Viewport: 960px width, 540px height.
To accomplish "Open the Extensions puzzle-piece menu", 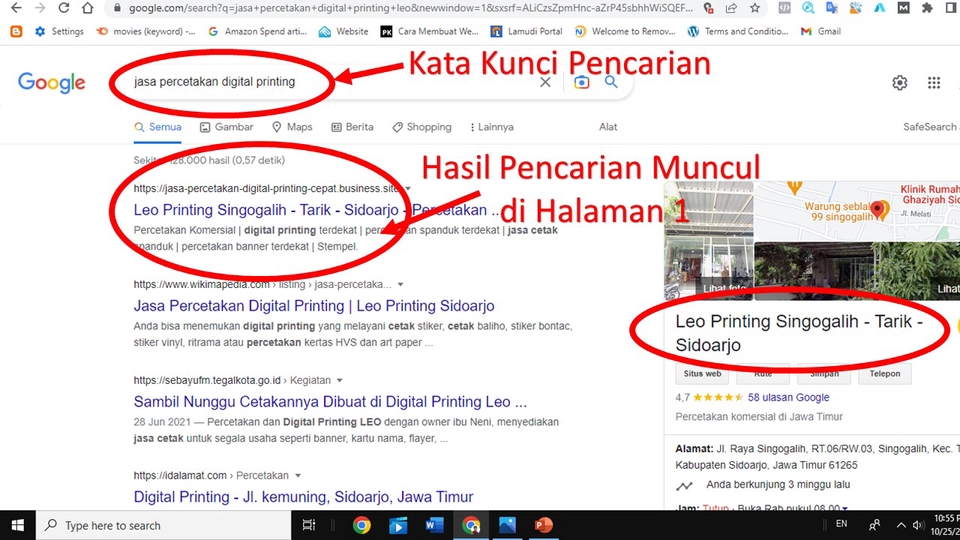I will pos(927,8).
